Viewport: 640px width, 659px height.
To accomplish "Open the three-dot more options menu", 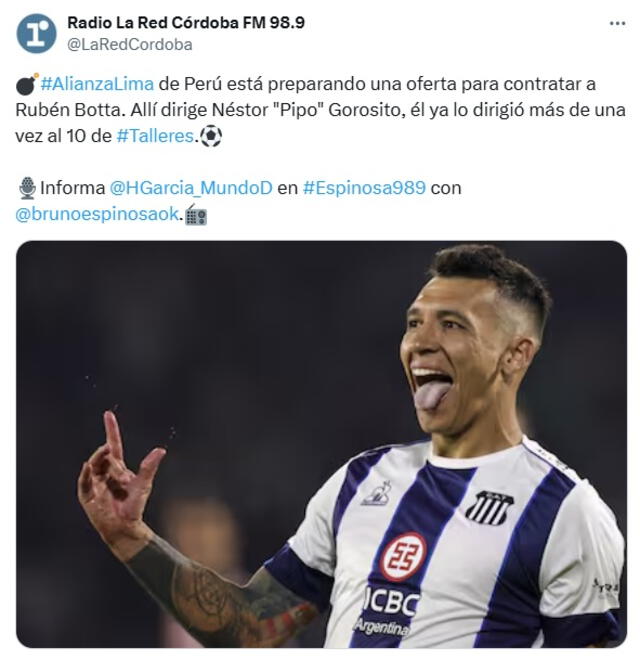I will click(617, 24).
